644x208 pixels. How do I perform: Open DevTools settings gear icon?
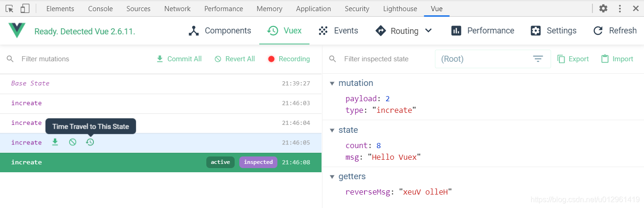(x=603, y=8)
